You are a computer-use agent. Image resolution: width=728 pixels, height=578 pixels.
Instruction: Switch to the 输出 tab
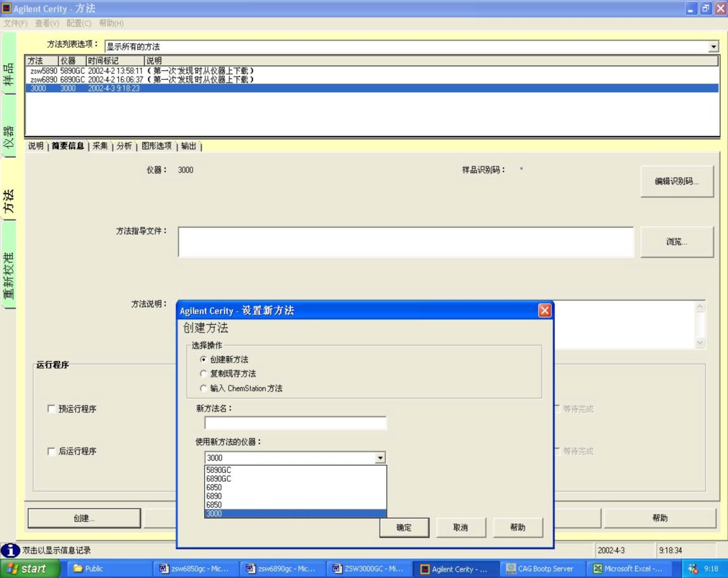click(188, 146)
